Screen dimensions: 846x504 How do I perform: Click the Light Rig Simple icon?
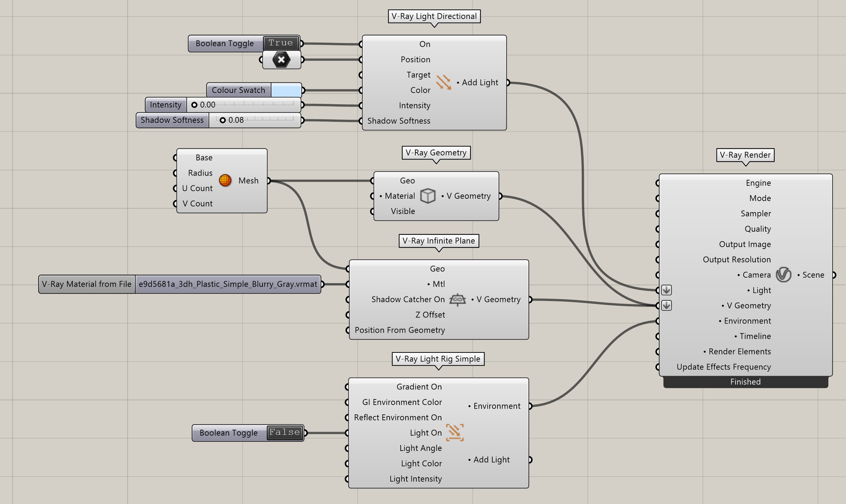pos(454,433)
